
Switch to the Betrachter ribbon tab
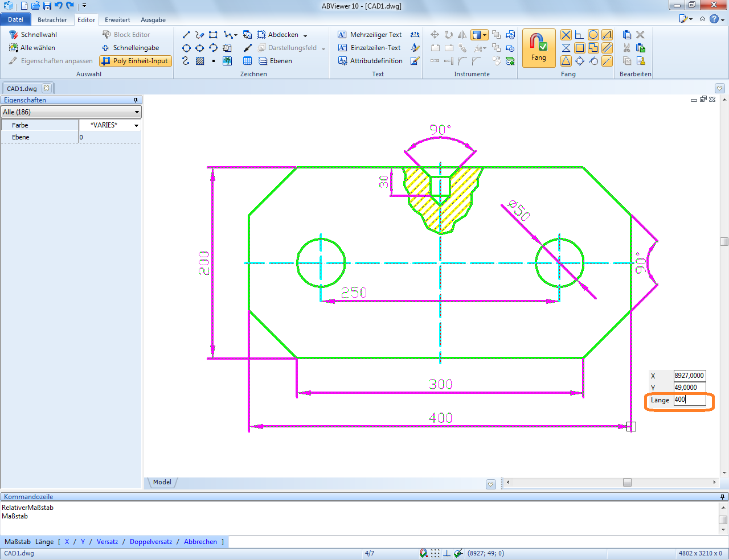(x=52, y=20)
